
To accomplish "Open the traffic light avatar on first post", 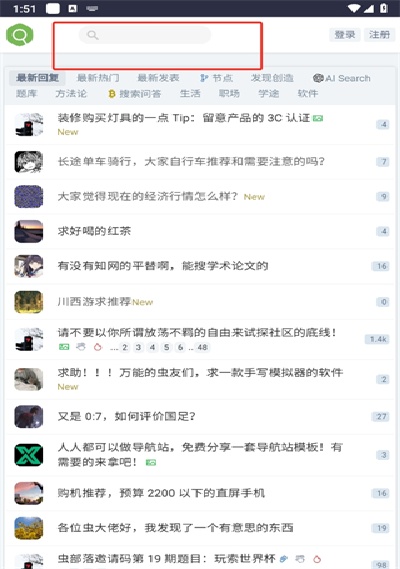I will pos(29,124).
